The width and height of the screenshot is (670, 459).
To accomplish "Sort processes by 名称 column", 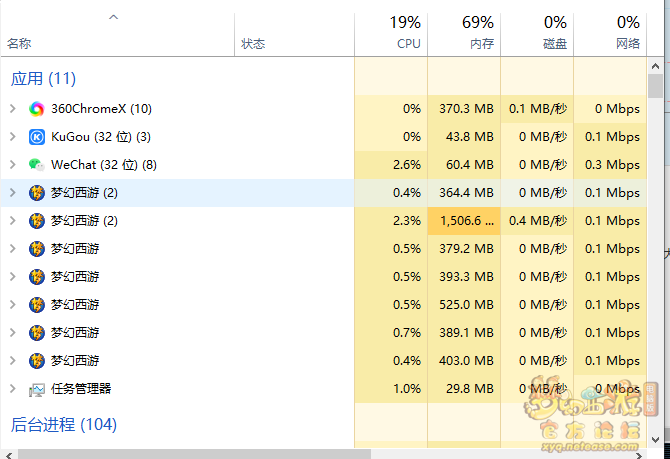I will point(19,44).
